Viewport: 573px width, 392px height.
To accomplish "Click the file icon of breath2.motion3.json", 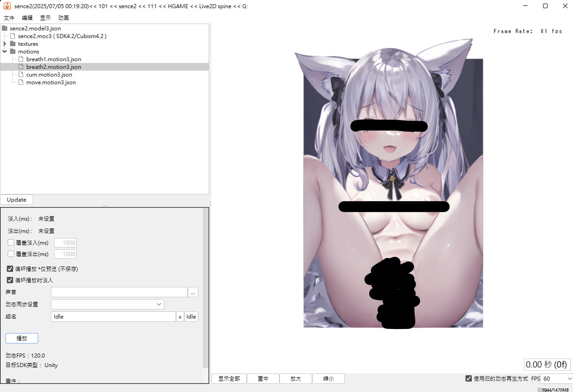I will click(x=21, y=67).
